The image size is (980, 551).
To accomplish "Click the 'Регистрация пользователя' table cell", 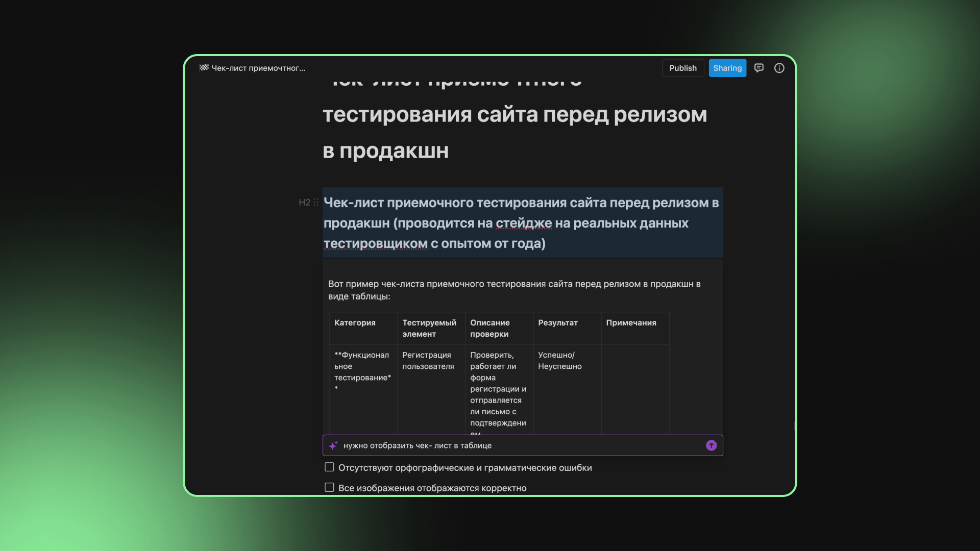I will pyautogui.click(x=428, y=361).
